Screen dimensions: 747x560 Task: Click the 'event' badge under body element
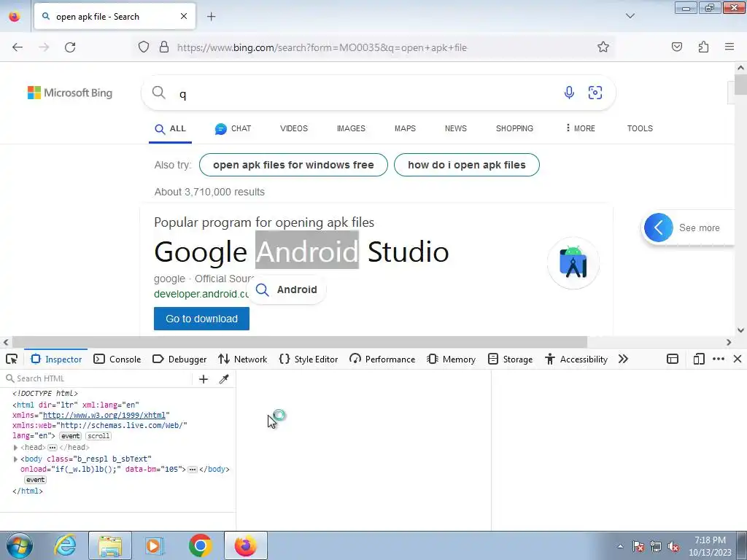click(35, 480)
